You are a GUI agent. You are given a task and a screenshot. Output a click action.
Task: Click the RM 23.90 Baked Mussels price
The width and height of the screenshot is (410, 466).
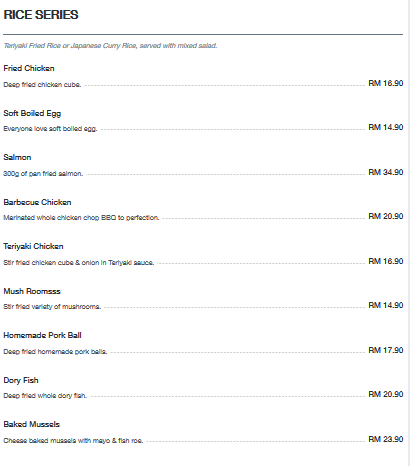coord(386,439)
